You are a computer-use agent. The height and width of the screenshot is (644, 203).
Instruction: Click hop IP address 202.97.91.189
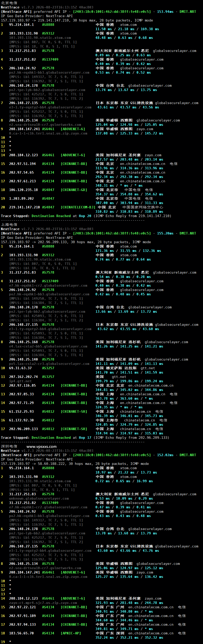pos(22,616)
